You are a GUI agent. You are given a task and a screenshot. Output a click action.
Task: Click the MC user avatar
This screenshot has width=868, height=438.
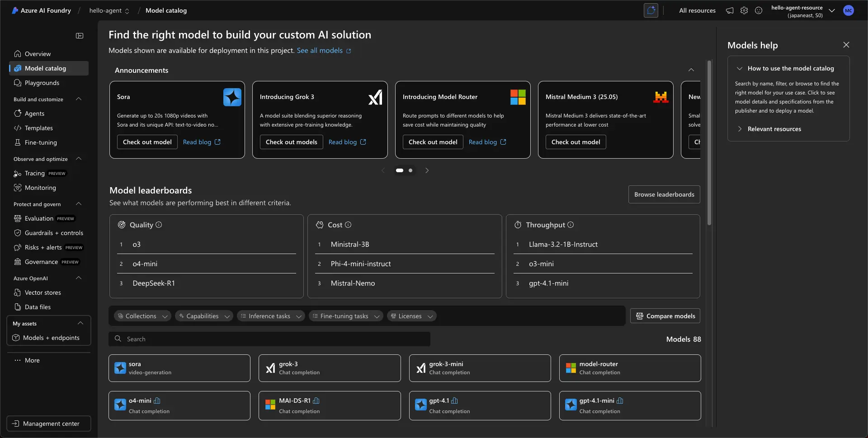click(849, 10)
